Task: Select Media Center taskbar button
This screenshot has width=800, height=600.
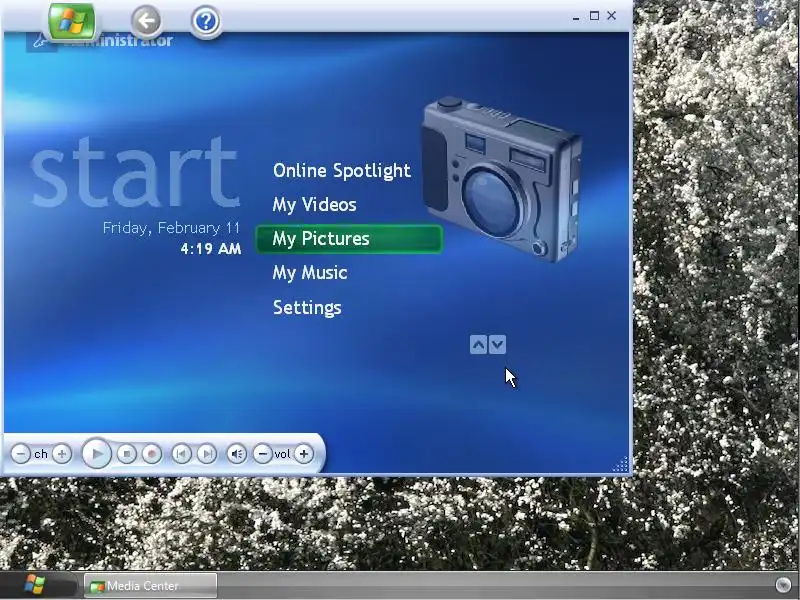Action: tap(151, 585)
